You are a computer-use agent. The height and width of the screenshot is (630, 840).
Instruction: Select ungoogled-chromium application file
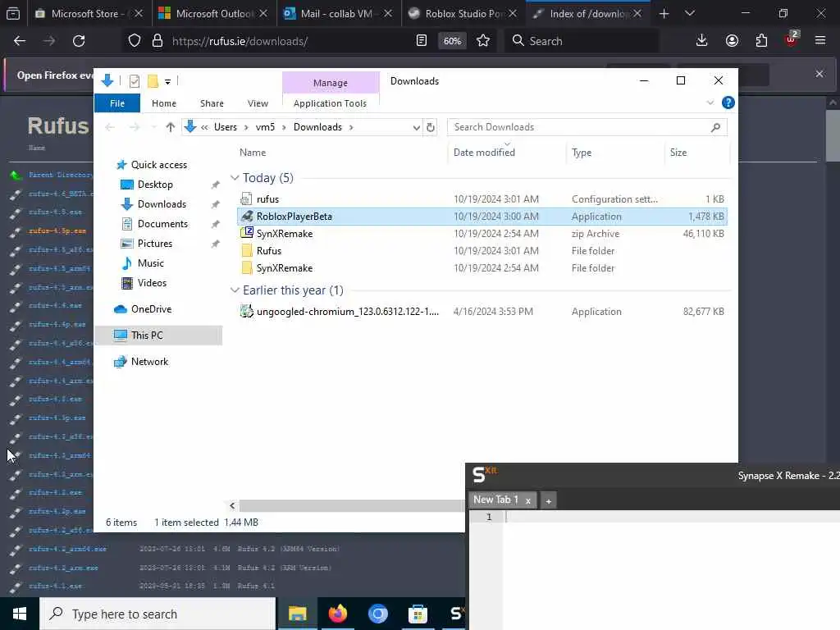coord(482,312)
